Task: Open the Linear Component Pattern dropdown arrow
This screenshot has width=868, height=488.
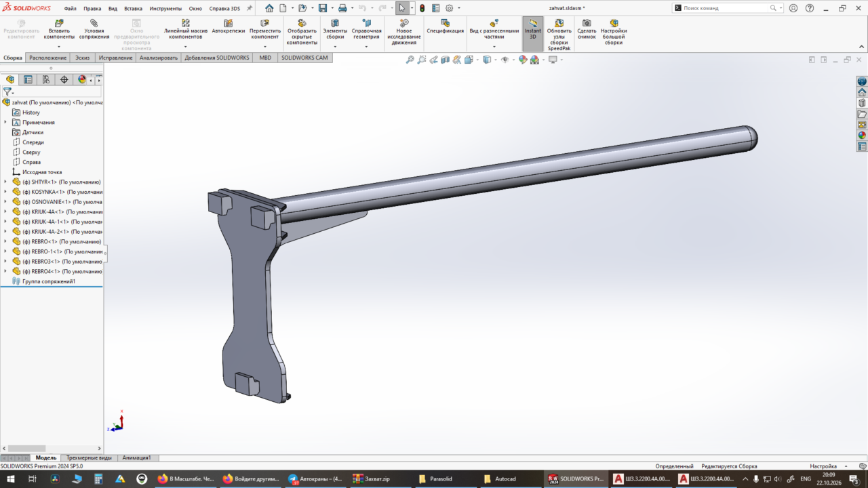Action: 186,46
